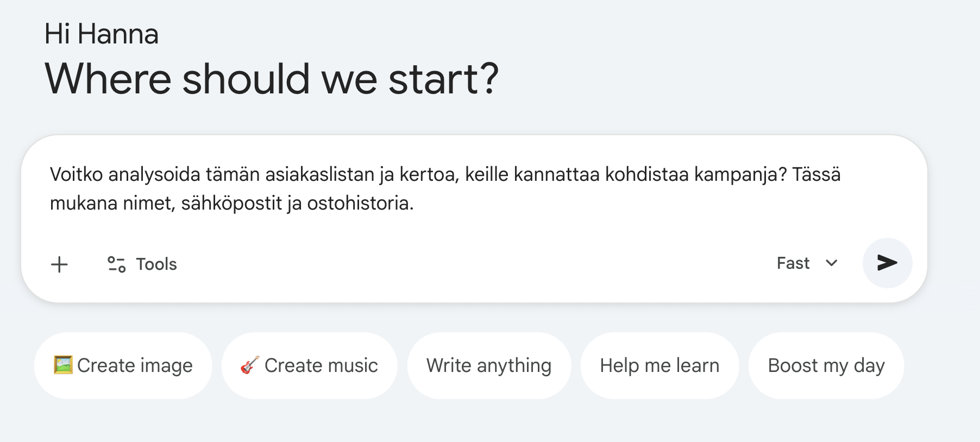Screen dimensions: 980x442
Task: Click the framed picture icon on Create image chip
Action: click(x=62, y=365)
